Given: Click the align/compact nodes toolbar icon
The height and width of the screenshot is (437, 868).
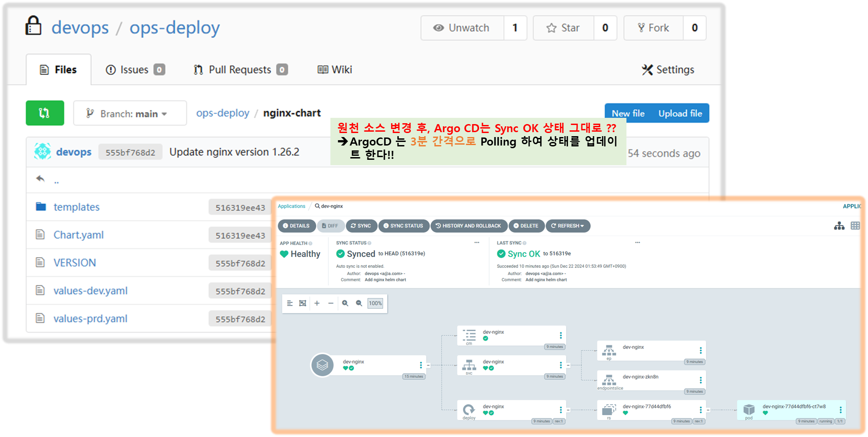Looking at the screenshot, I should (x=290, y=303).
